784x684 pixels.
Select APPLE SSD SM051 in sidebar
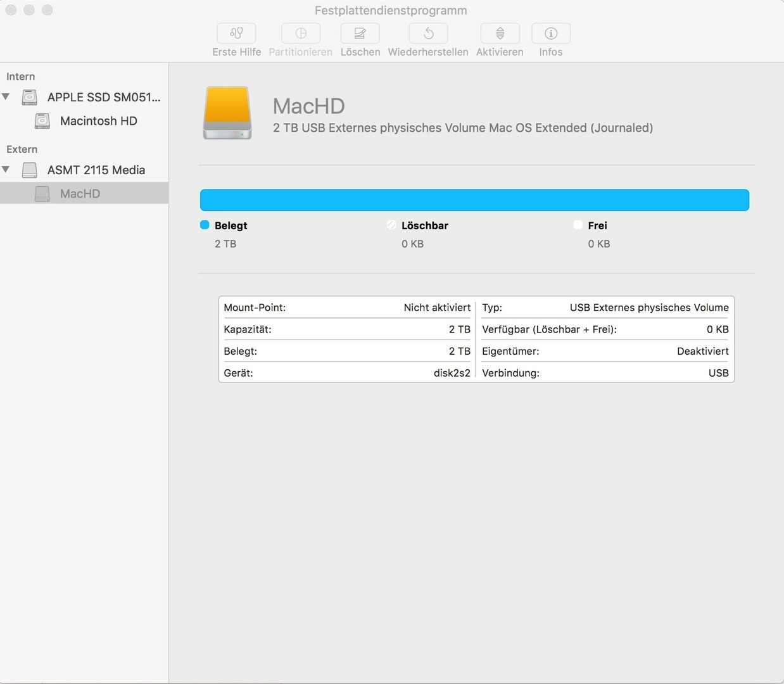(x=104, y=97)
